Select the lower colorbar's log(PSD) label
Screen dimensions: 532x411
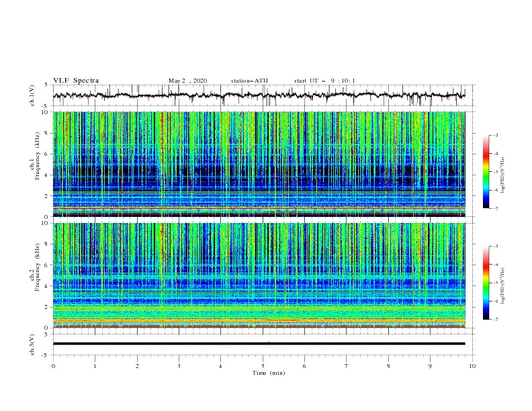tap(502, 285)
